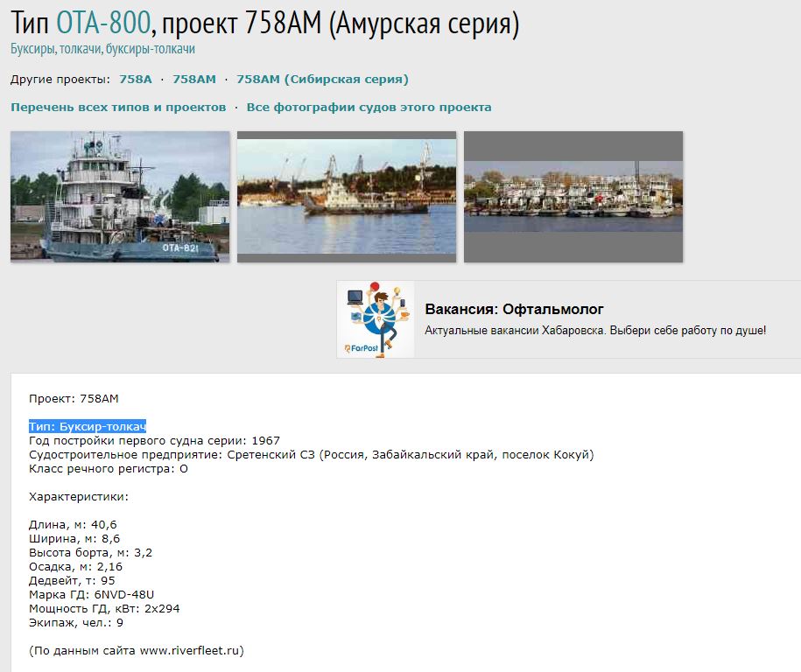801x672 pixels.
Task: Click the Актуальные вакансии Хабаровска ad description
Action: coord(595,331)
